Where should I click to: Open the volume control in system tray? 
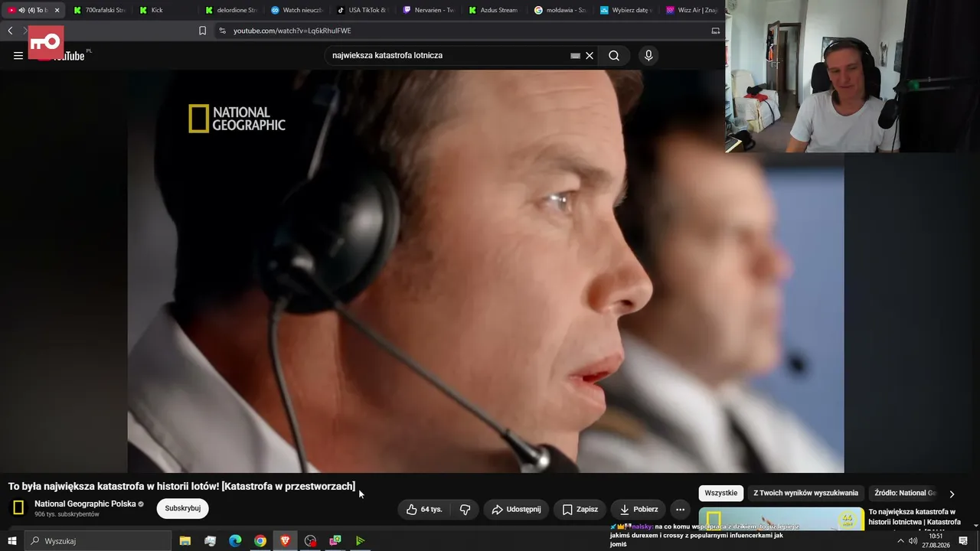(x=913, y=541)
